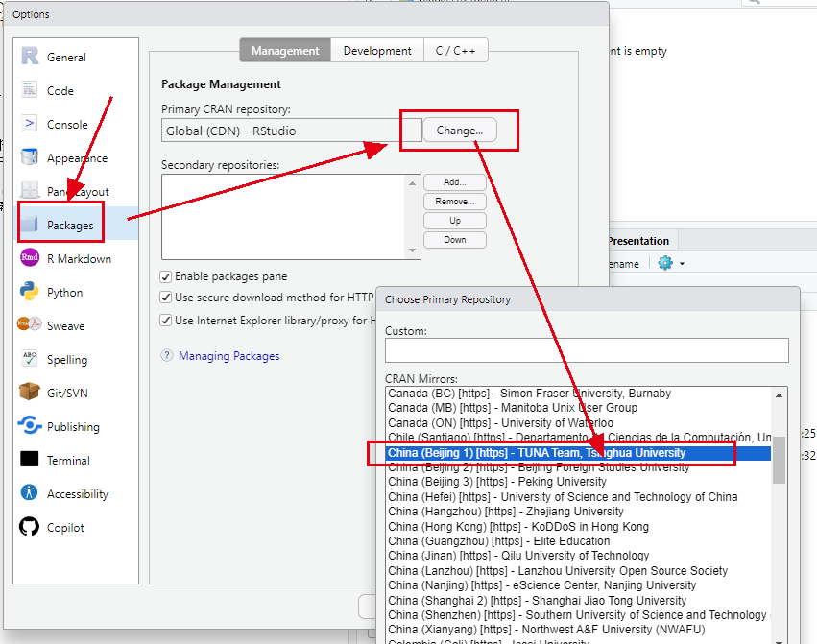The width and height of the screenshot is (817, 644).
Task: Click the Custom repository input field
Action: [587, 350]
